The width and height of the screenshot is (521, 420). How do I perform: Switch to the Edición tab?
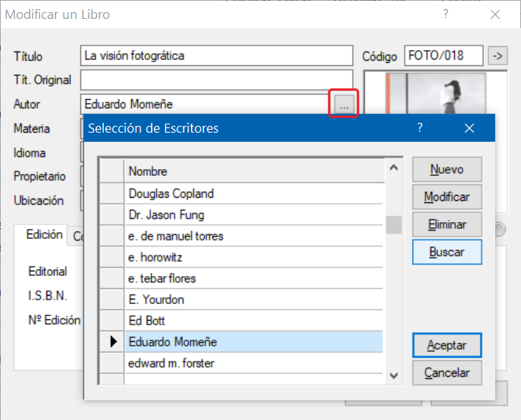pos(44,235)
